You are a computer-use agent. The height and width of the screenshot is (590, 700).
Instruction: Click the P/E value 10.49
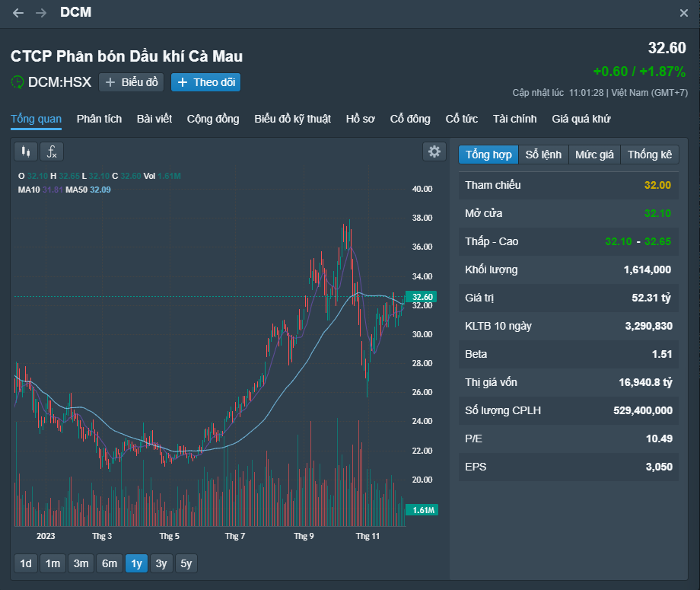659,439
